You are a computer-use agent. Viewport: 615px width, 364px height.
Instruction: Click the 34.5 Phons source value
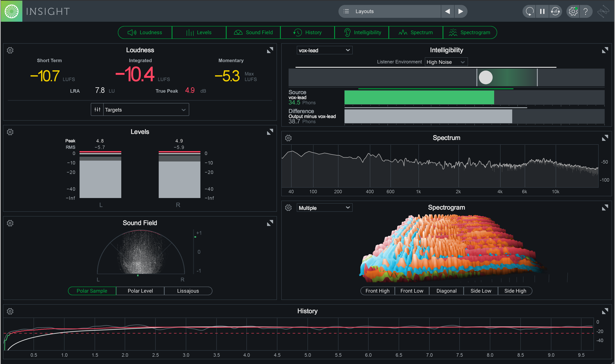pos(294,103)
